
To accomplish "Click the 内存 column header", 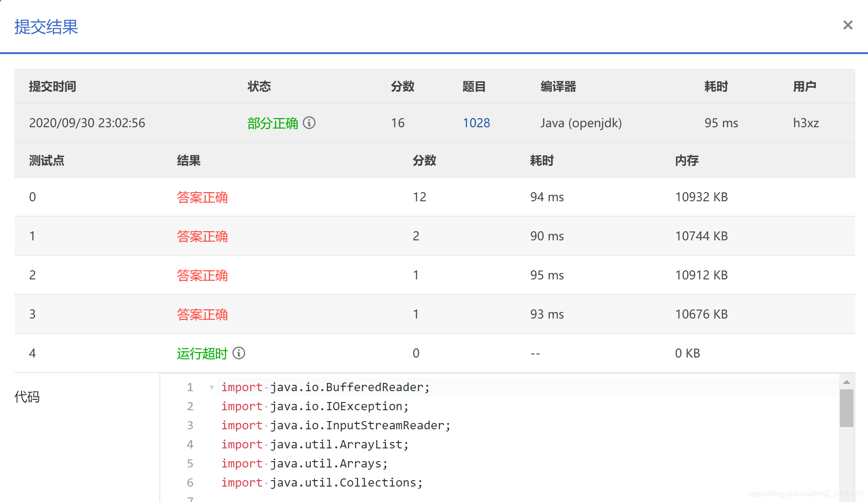I will coord(687,160).
